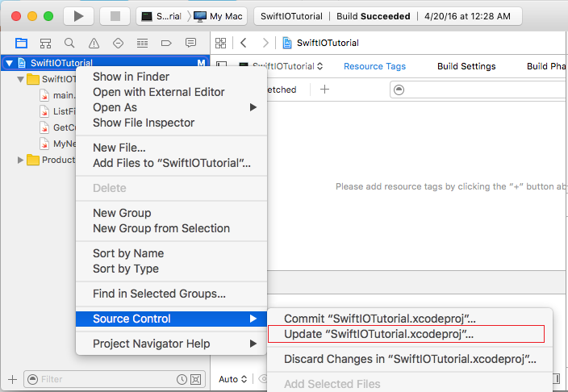This screenshot has height=392, width=568.
Task: Discard Changes in "SwiftIOTutorial.xcodeproj"…
Action: point(410,359)
